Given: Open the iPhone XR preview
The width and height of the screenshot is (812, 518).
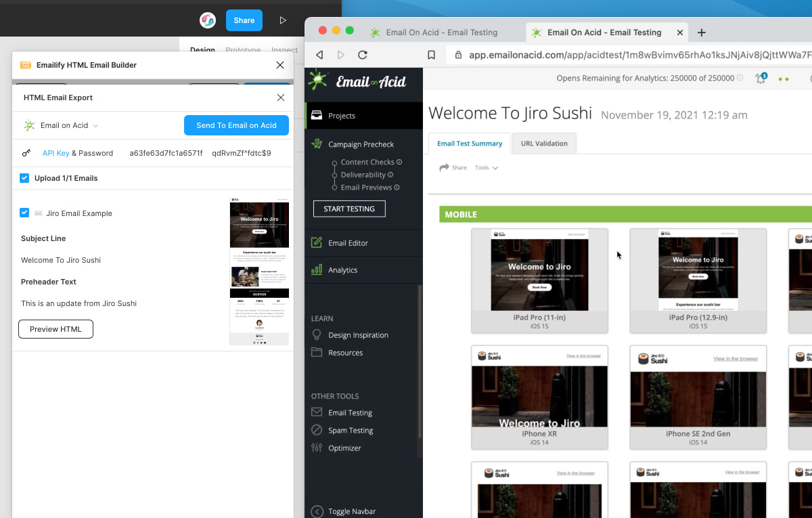Looking at the screenshot, I should click(x=540, y=397).
